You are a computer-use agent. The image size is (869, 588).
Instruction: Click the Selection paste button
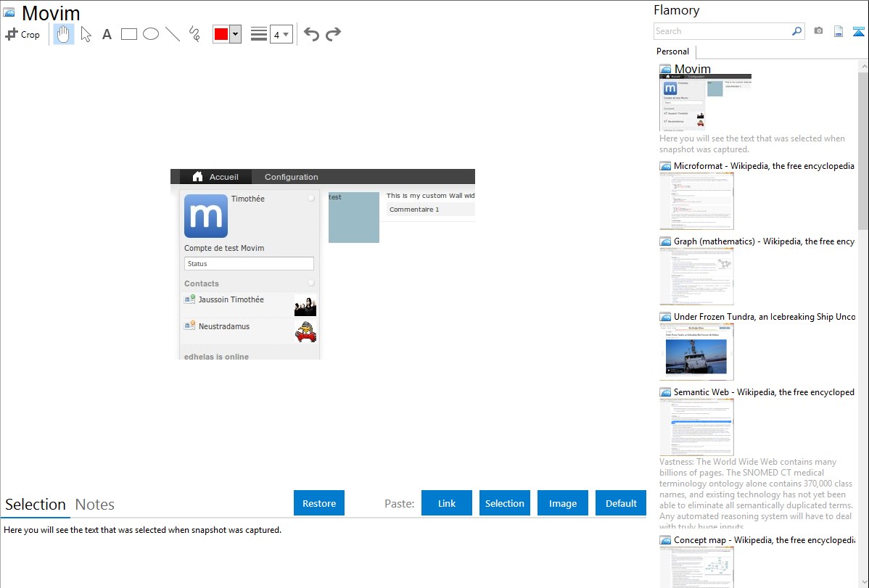[504, 503]
